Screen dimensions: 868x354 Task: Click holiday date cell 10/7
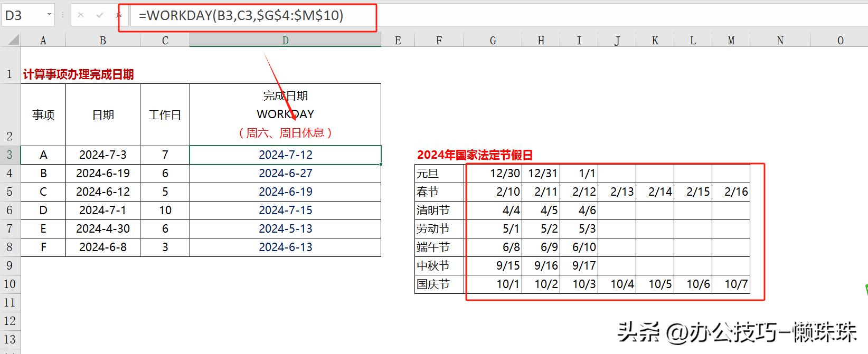731,284
